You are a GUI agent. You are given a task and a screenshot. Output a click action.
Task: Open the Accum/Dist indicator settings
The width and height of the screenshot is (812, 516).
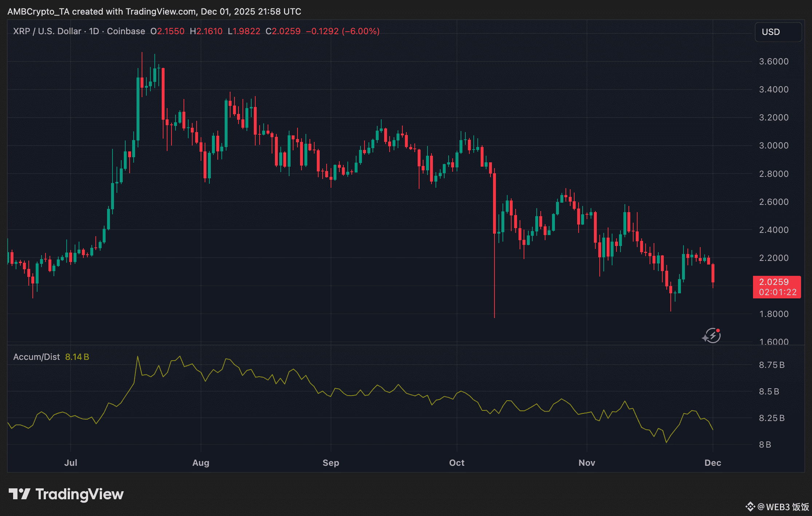coord(38,357)
